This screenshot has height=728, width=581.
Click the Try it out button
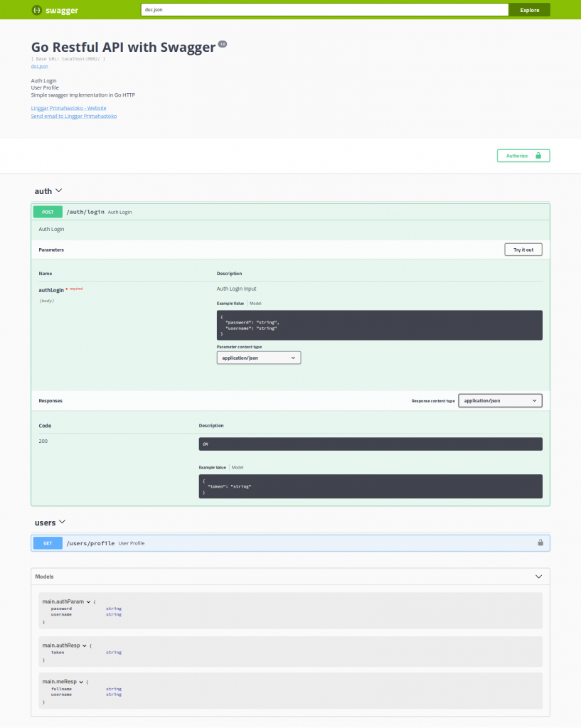[523, 250]
